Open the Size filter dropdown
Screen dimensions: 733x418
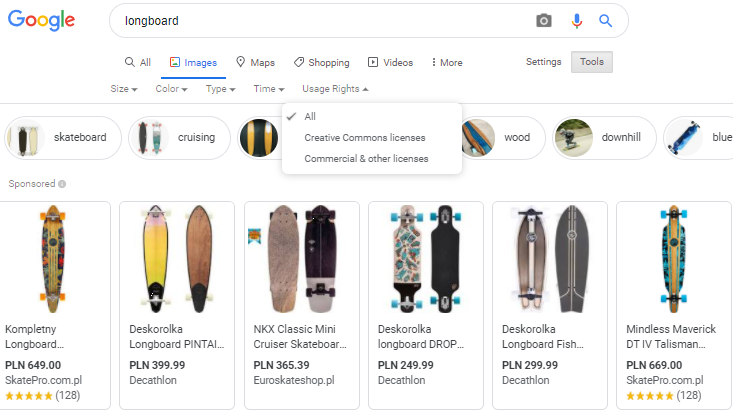(x=124, y=89)
